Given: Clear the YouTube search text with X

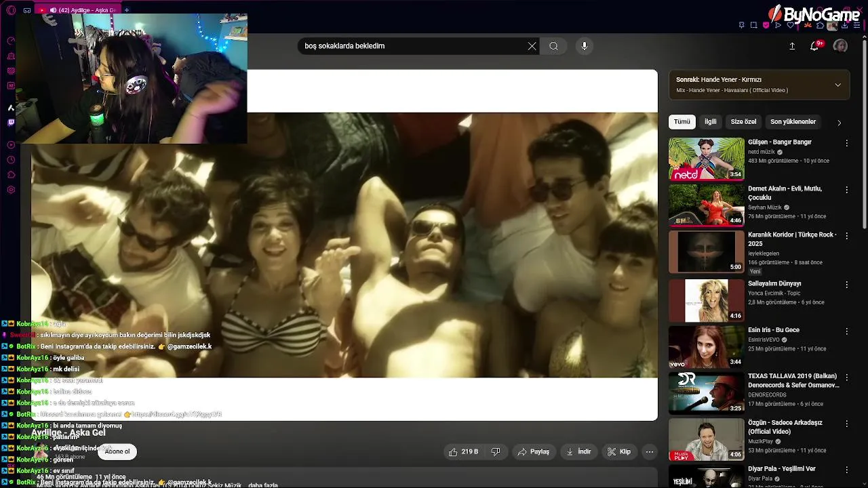Looking at the screenshot, I should (532, 46).
